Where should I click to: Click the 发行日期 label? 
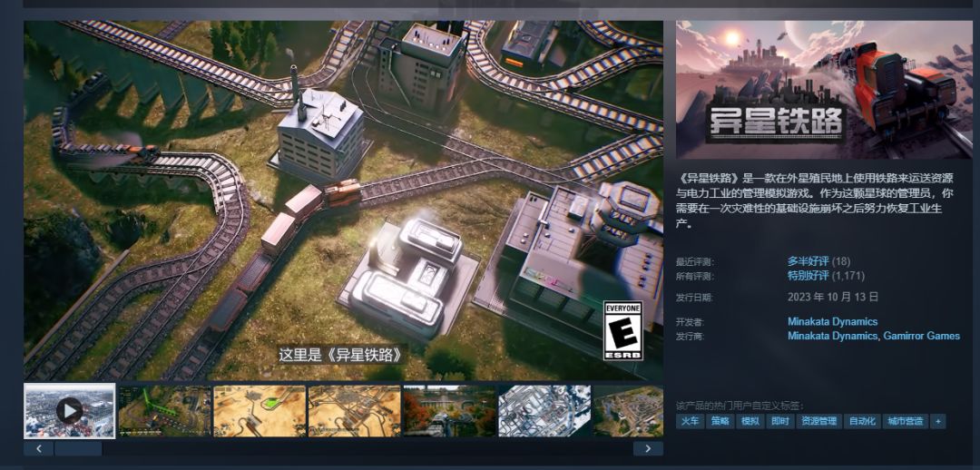tap(694, 298)
